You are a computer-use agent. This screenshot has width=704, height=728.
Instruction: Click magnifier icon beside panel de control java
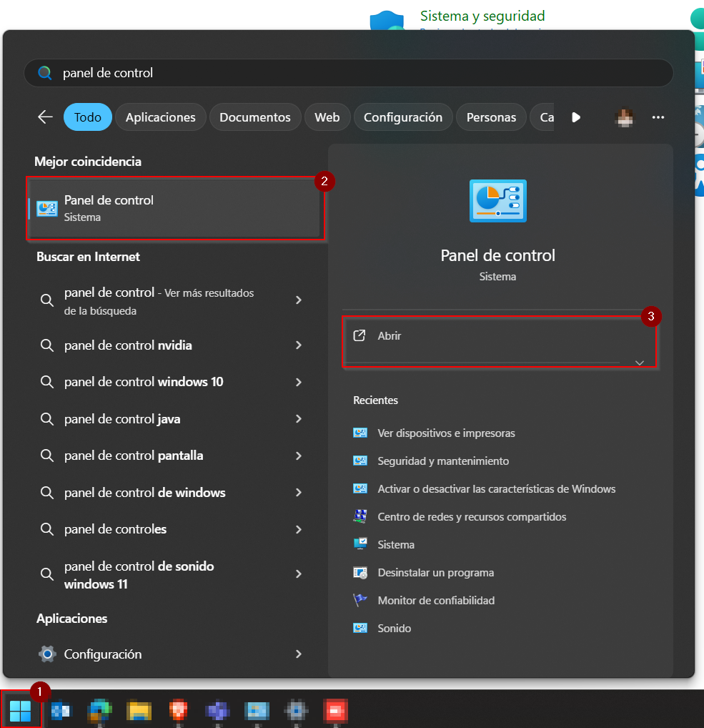click(47, 419)
